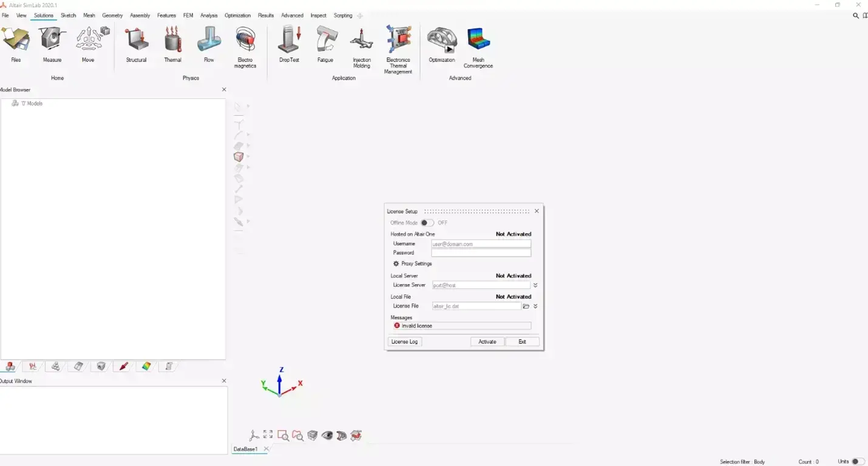
Task: Click the Invalid license message text
Action: [417, 326]
